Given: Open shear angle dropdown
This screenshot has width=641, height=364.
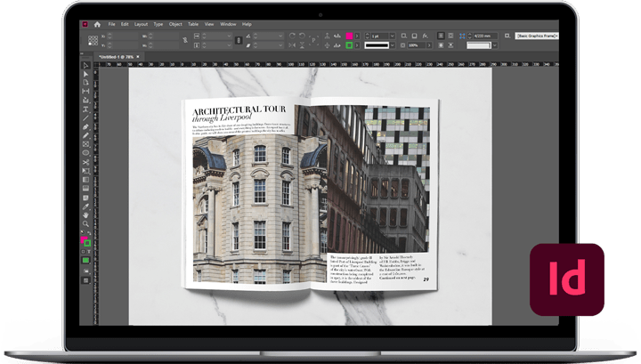Looking at the screenshot, I should click(280, 45).
